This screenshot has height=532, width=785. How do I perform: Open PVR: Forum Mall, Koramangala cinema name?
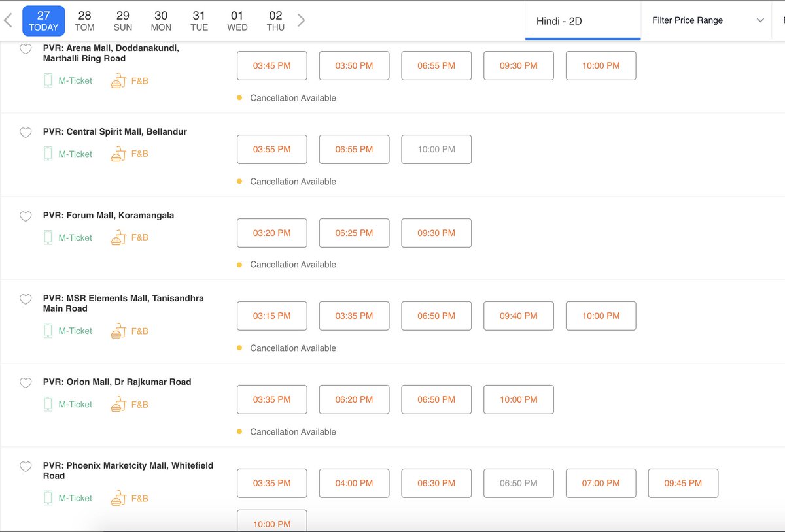point(109,215)
